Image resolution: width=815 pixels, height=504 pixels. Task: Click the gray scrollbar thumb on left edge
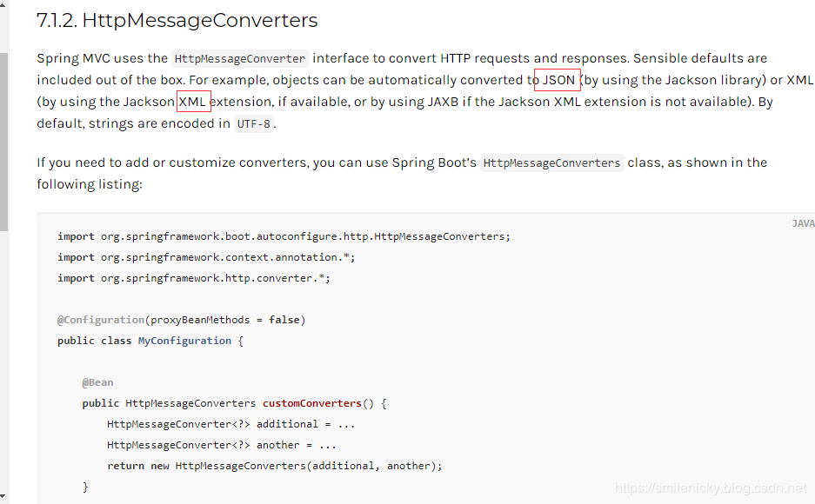(x=3, y=139)
